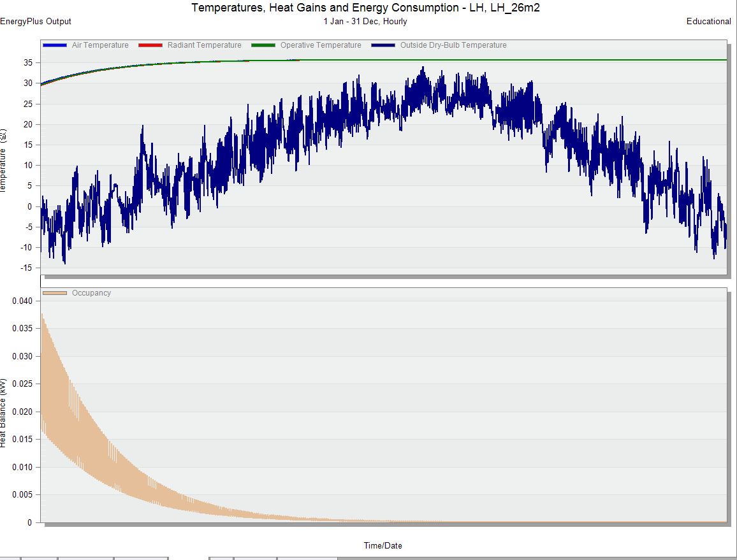Click the 0.040 tick on heat balance axis
Image resolution: width=737 pixels, height=560 pixels.
(21, 301)
